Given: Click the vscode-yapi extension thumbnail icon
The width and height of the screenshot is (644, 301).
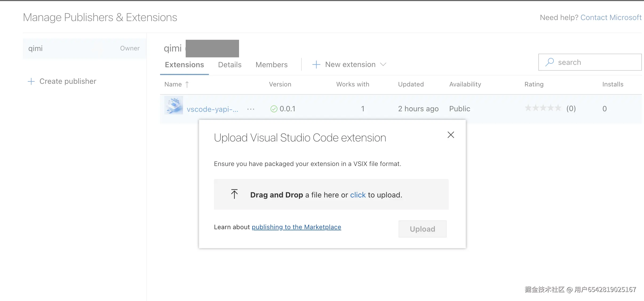Looking at the screenshot, I should [x=174, y=105].
